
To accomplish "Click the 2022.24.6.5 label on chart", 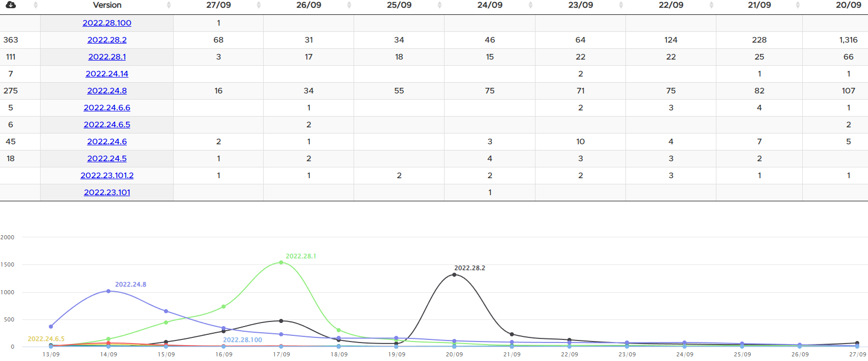I will point(46,339).
